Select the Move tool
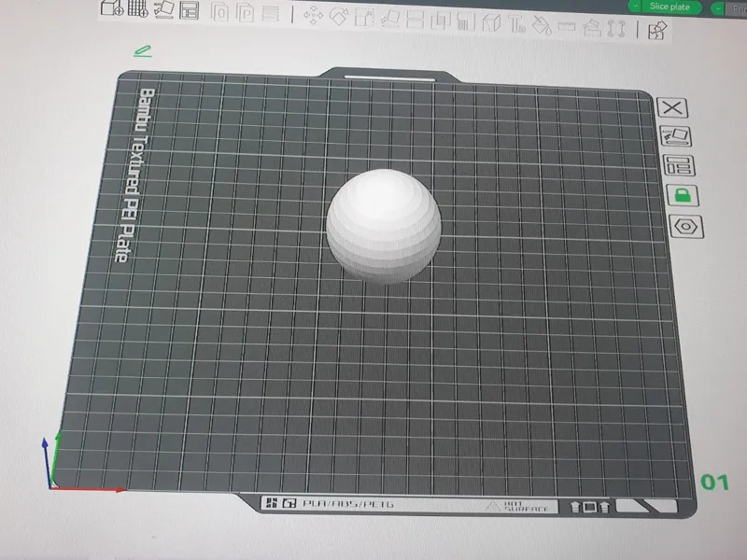 314,16
